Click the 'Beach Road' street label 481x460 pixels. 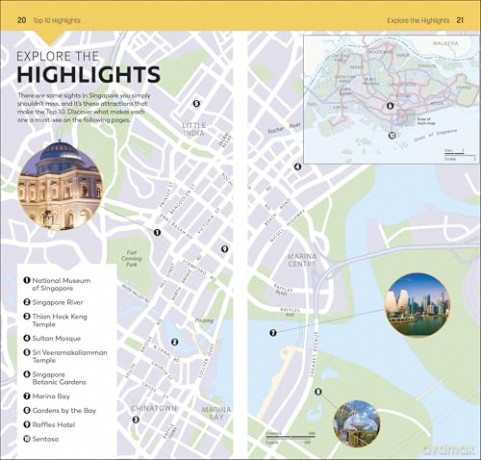(278, 213)
